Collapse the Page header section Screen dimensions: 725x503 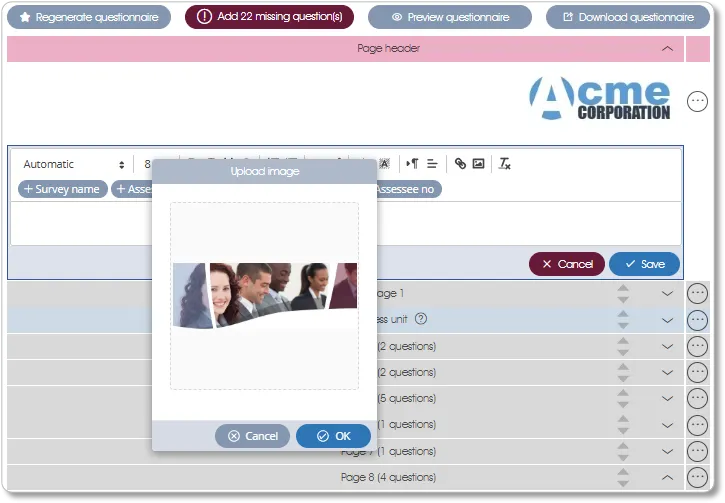coord(667,49)
